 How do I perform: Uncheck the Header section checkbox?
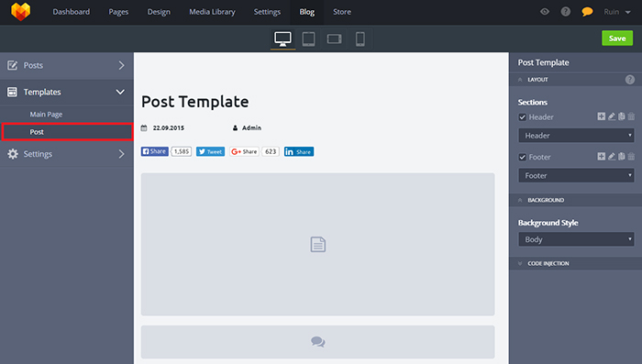[x=522, y=117]
